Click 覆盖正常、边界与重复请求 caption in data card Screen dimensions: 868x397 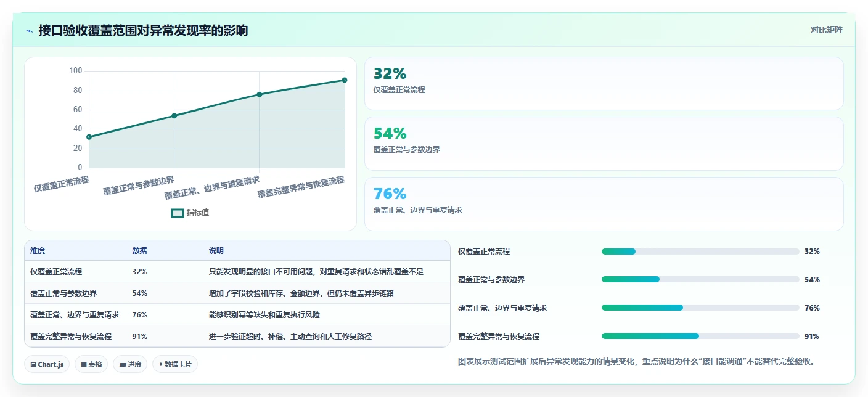coord(417,210)
